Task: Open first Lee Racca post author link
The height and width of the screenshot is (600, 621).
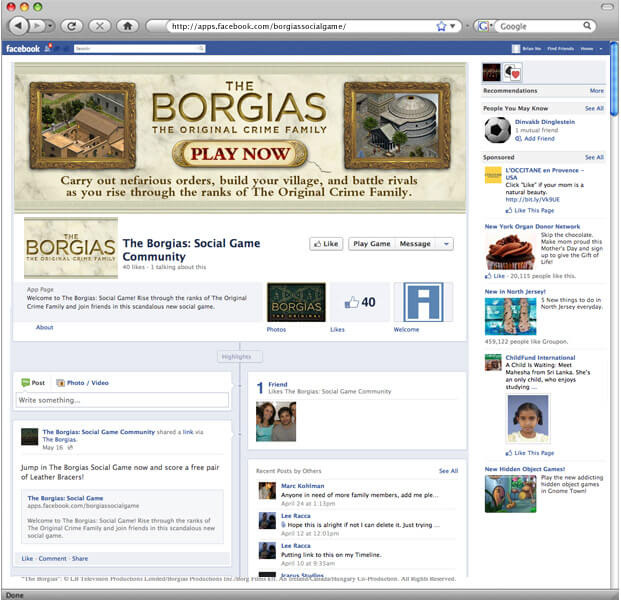Action: 295,516
